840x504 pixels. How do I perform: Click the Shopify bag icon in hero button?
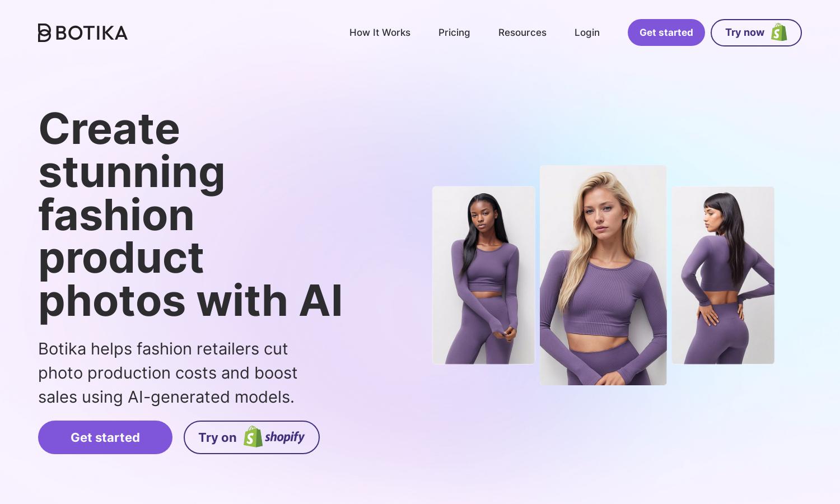click(253, 437)
